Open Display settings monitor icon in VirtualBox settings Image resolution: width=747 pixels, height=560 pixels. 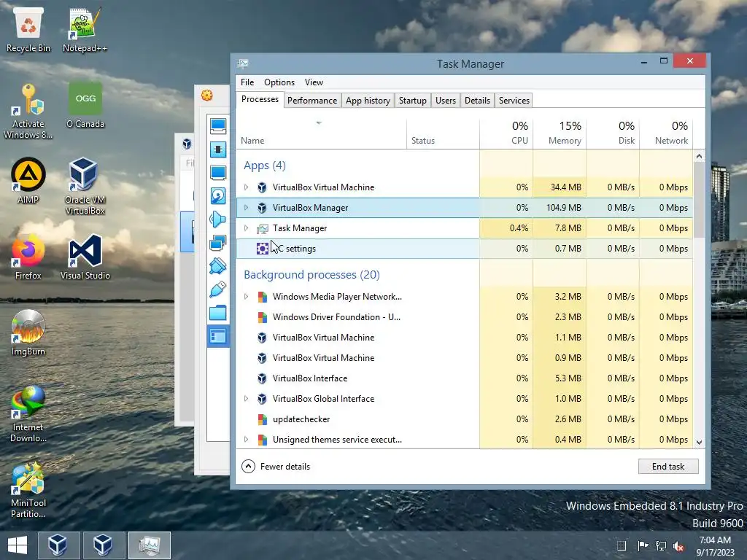point(218,173)
